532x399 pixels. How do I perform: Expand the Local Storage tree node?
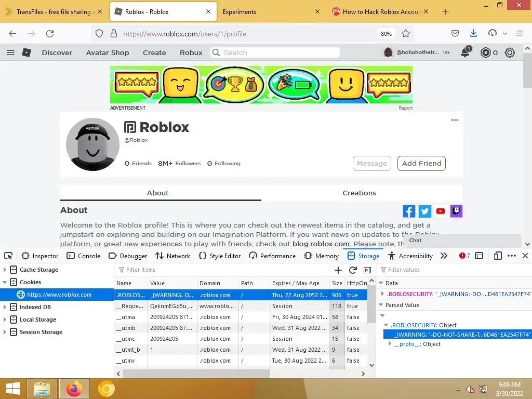[x=5, y=320]
